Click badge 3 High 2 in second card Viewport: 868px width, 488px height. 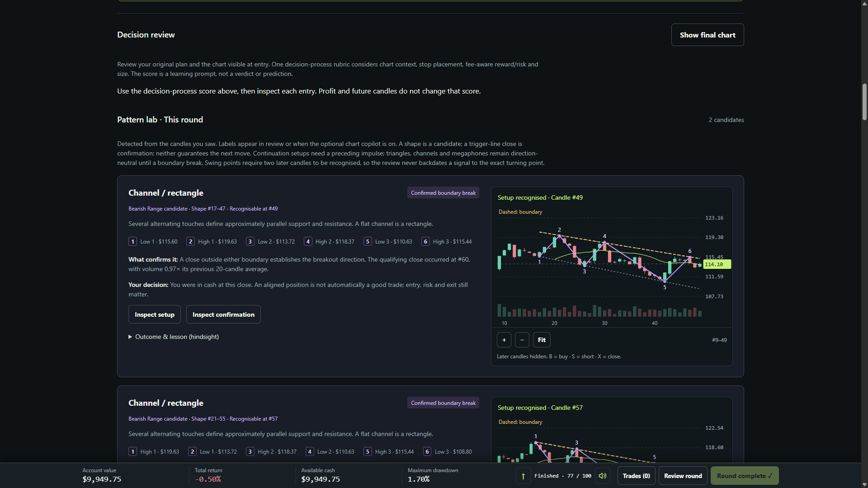pos(271,452)
